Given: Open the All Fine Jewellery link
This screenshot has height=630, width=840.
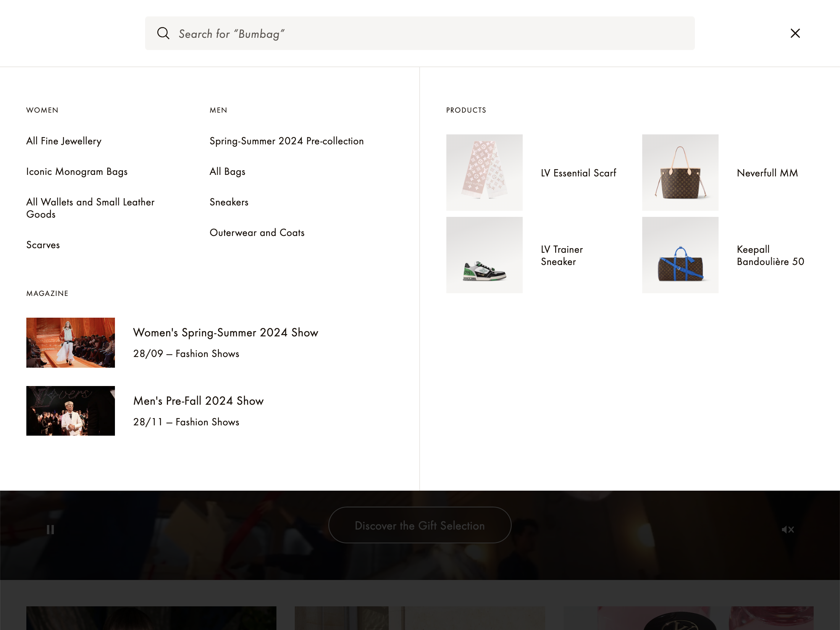Looking at the screenshot, I should click(x=63, y=141).
